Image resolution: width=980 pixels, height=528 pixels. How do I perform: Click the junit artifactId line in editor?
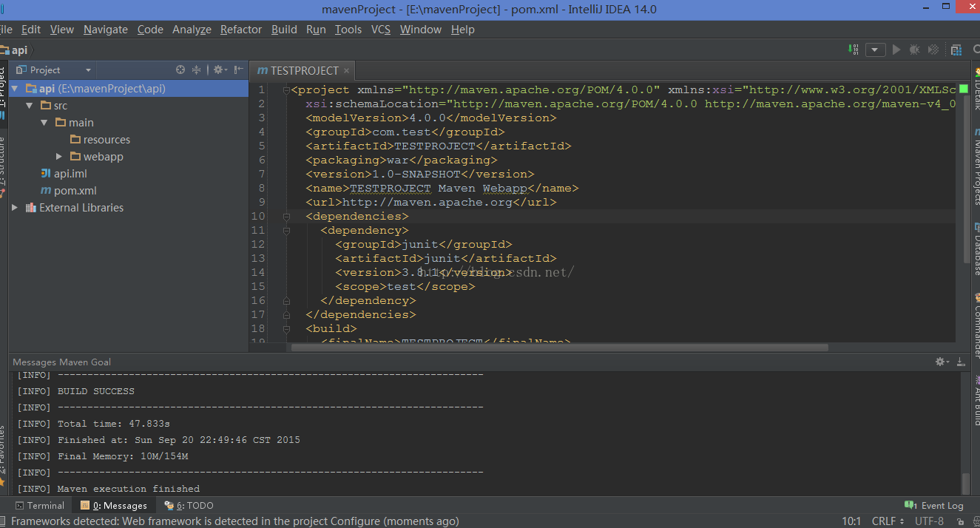(x=445, y=258)
